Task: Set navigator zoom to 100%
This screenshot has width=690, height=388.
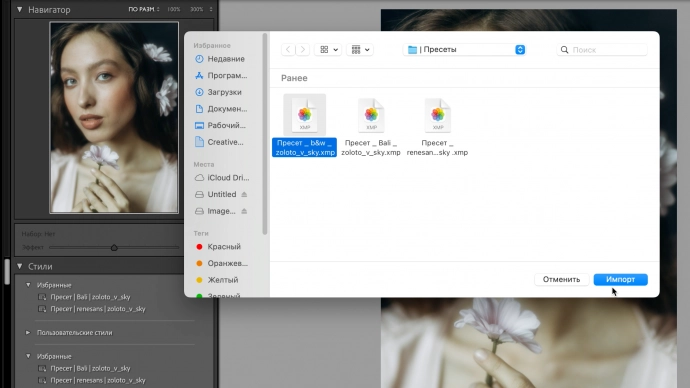Action: tap(174, 9)
